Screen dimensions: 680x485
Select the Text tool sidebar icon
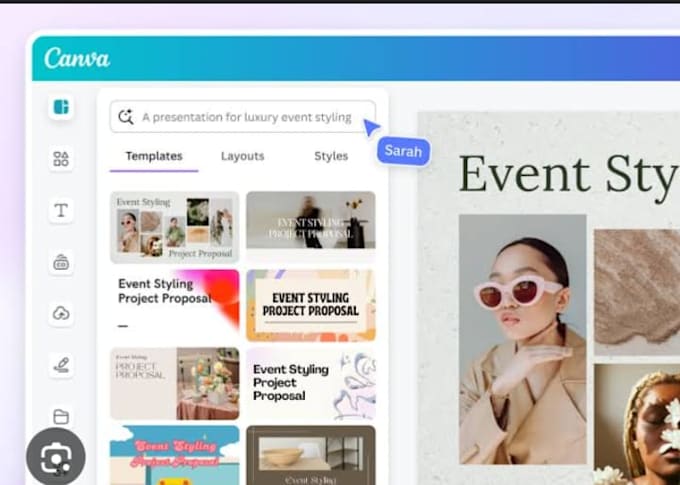61,210
